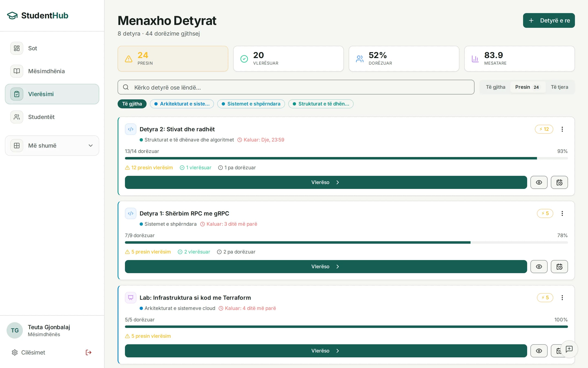Click the Detyrë e re button

pos(549,20)
